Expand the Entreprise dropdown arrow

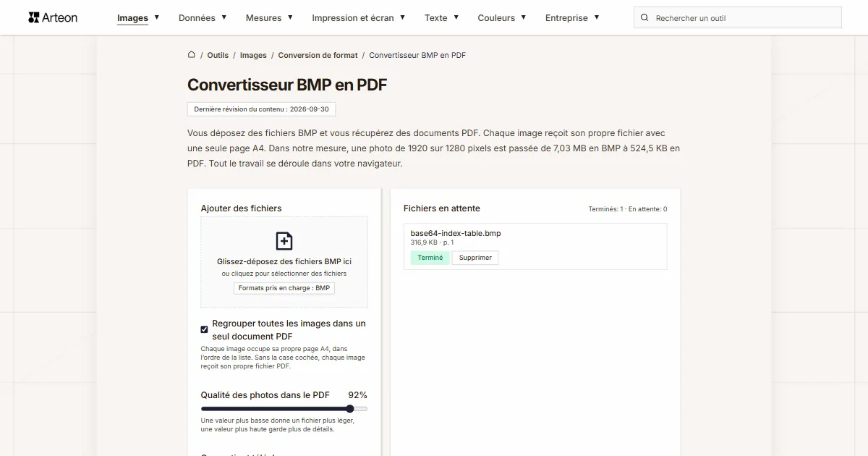coord(597,17)
